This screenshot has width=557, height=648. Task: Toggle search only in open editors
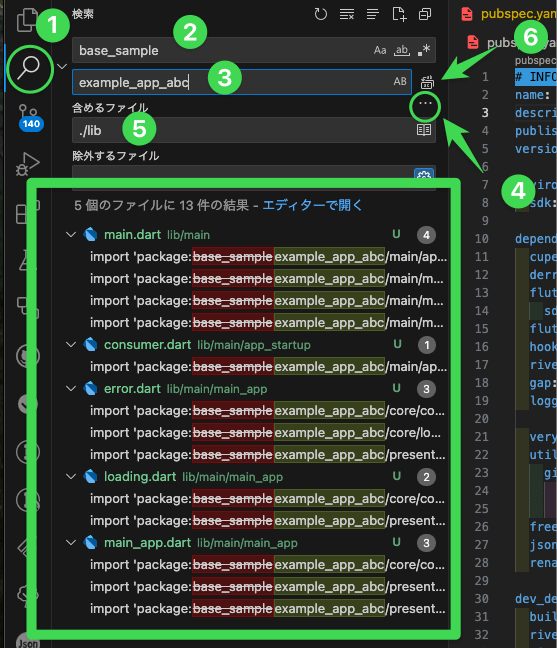pos(424,130)
